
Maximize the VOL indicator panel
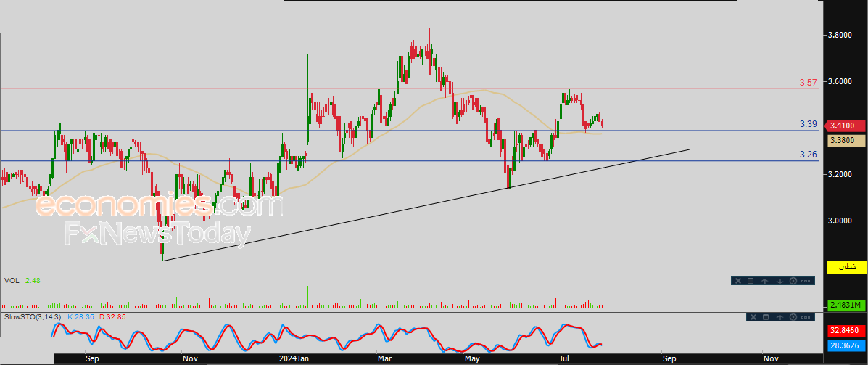(751, 281)
